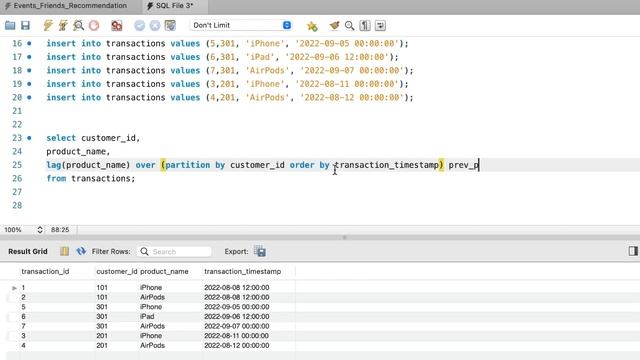Commit transaction with the check mark icon
Viewport: 640px width, 360px height.
(x=140, y=25)
